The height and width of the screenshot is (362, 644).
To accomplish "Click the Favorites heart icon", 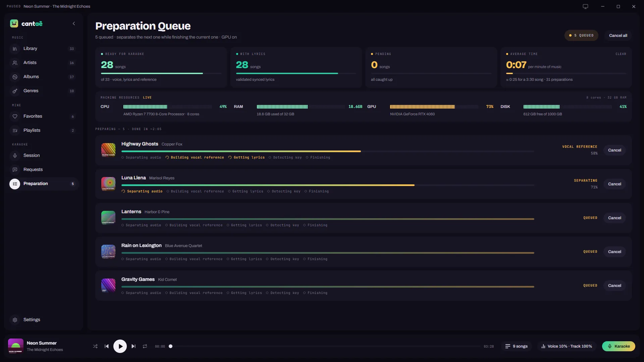I will coord(15,117).
